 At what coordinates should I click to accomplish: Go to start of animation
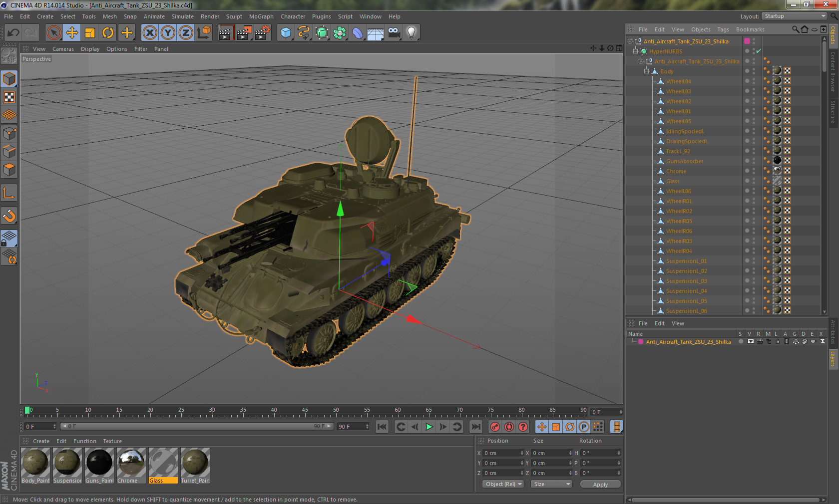[x=382, y=427]
